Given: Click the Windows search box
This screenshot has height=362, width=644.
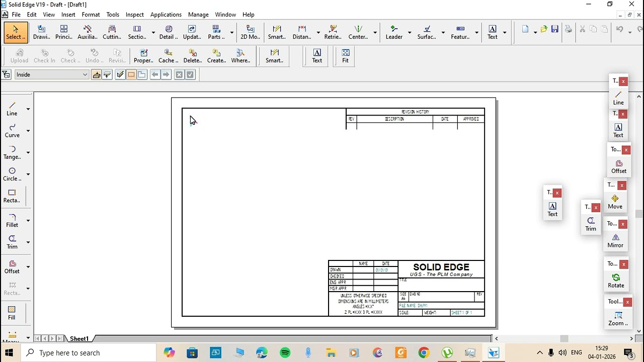Looking at the screenshot, I should [90, 353].
